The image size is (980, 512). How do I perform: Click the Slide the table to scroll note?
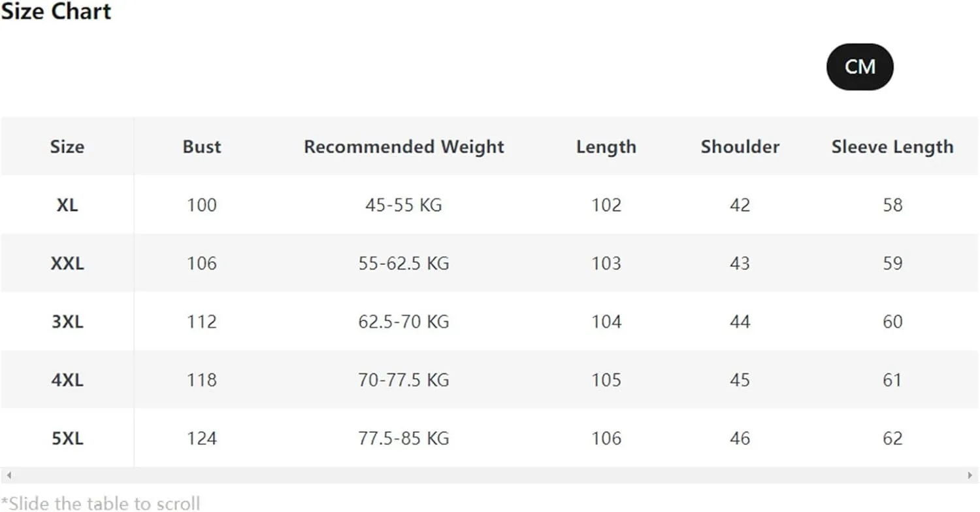[100, 503]
